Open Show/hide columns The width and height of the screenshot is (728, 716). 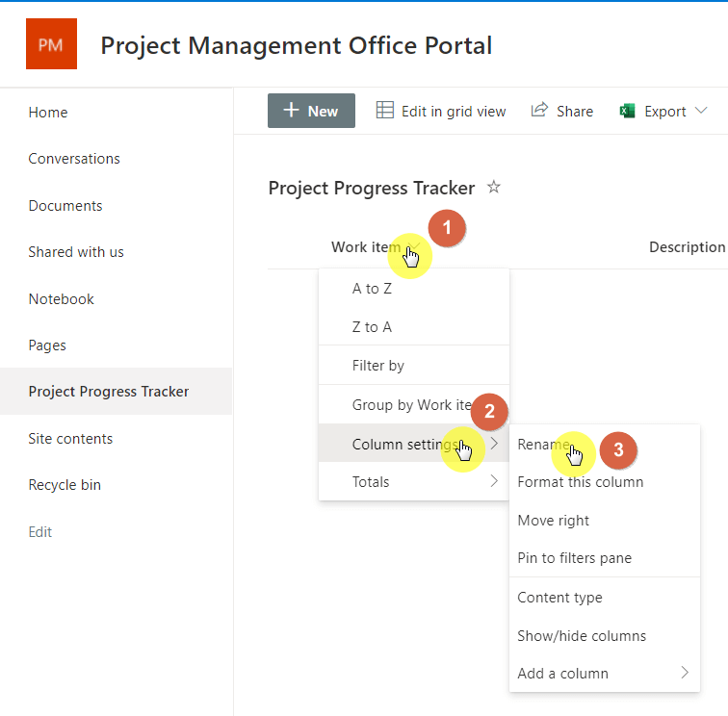[x=605, y=635]
